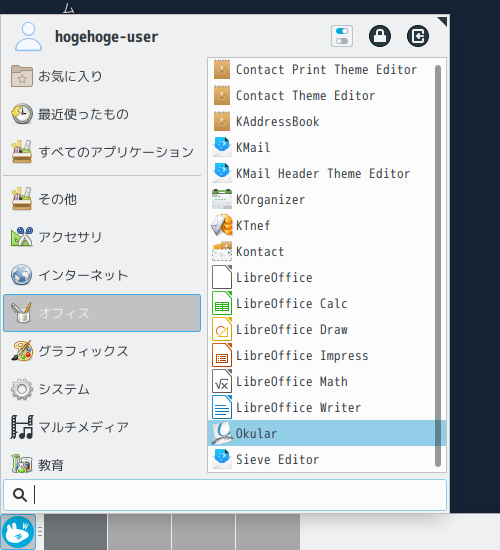Viewport: 500px width, 550px height.
Task: Open KOrganizer calendar icon
Action: pos(222,199)
